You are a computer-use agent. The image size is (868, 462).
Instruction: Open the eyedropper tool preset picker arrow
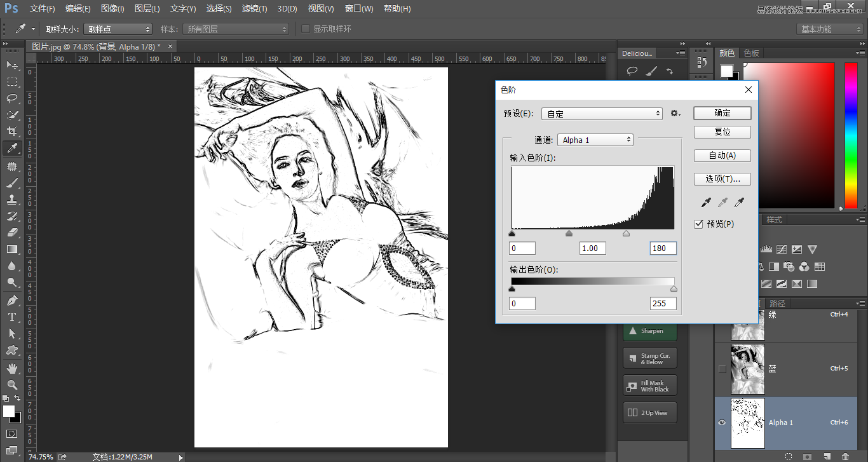tap(33, 29)
